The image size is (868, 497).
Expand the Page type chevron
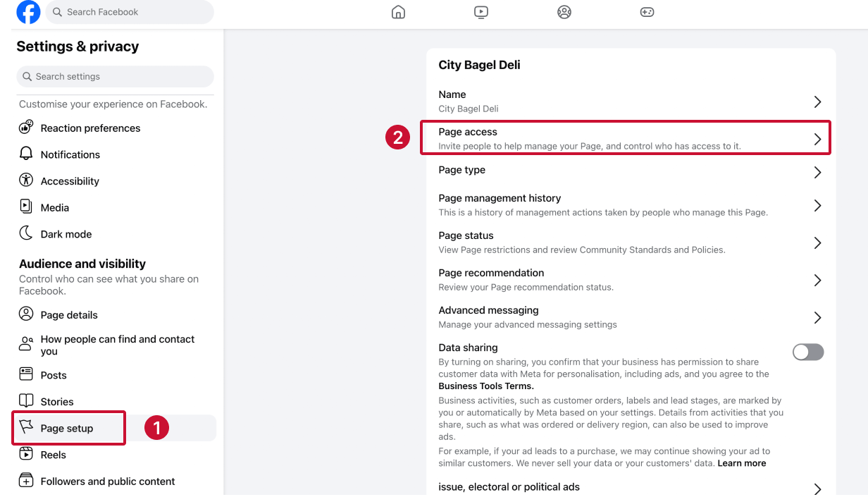coord(817,172)
